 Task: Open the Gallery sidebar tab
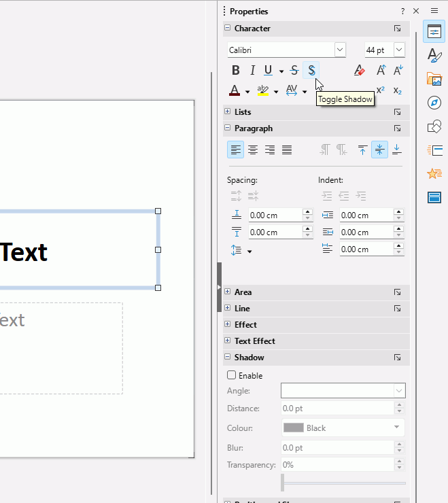click(x=434, y=79)
